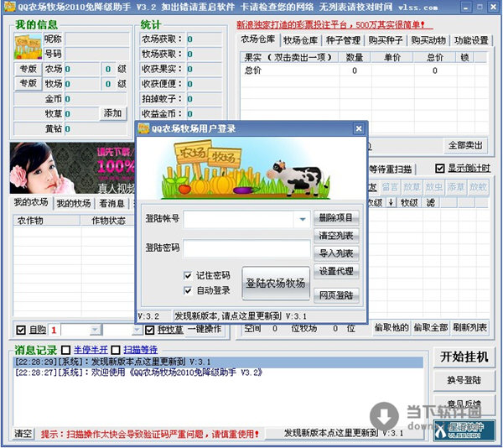
Task: Select the 我的农场 tab
Action: [31, 202]
